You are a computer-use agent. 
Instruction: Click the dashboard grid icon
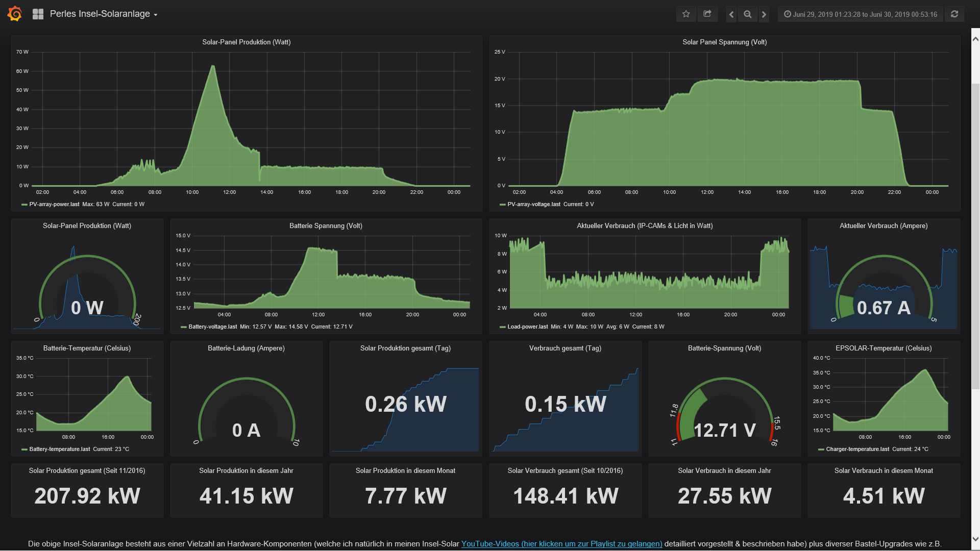pos(38,14)
